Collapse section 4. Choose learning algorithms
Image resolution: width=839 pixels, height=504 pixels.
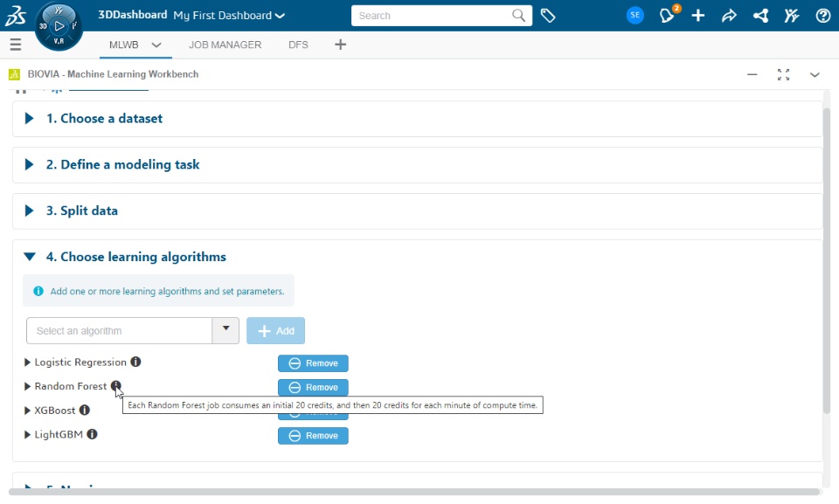pos(30,257)
